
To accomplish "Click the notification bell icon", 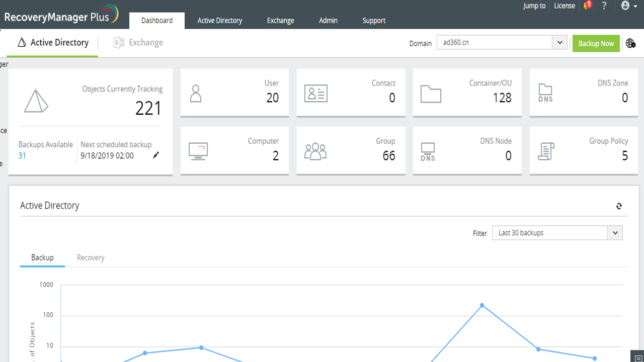I will [x=587, y=6].
